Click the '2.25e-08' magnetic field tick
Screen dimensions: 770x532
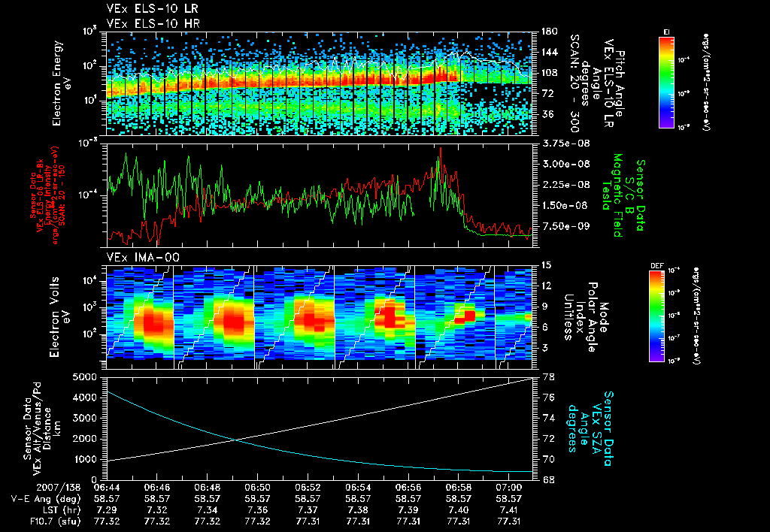[x=565, y=185]
